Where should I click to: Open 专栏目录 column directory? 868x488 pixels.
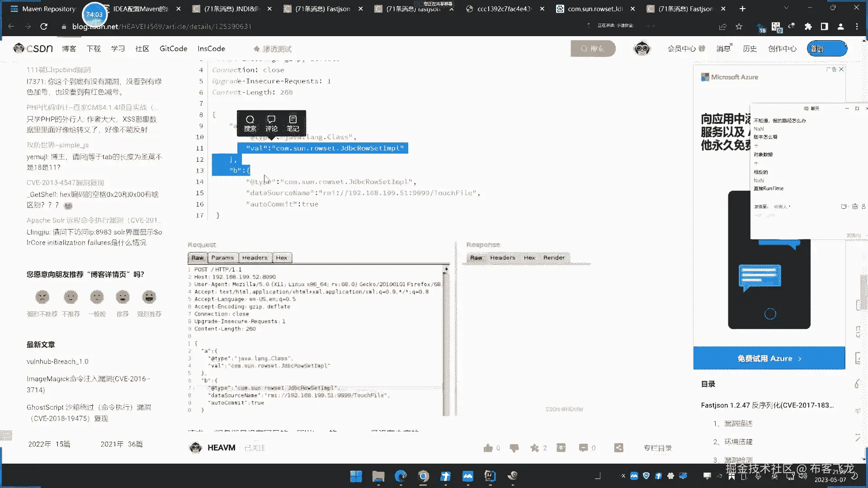(x=657, y=448)
